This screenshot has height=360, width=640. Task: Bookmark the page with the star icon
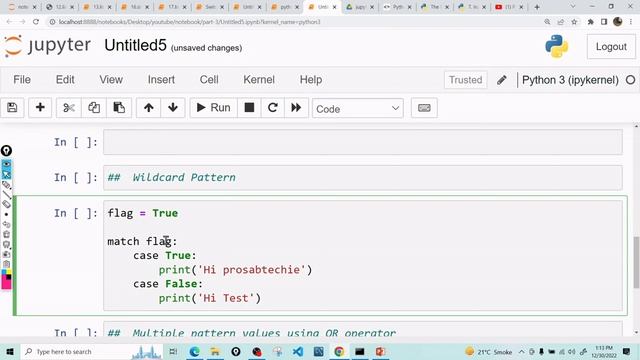click(574, 22)
